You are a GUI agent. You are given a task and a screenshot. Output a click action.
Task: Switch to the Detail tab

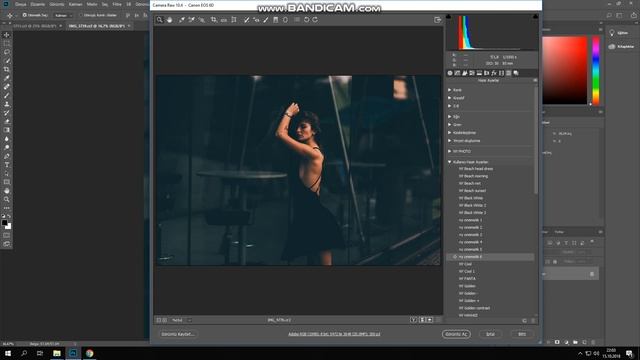[464, 73]
